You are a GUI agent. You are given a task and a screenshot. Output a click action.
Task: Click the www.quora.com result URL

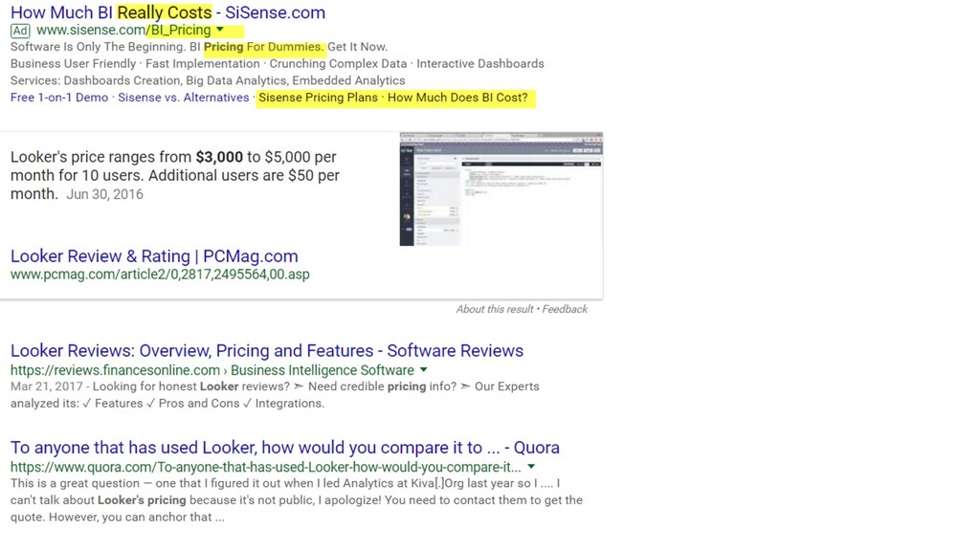pos(266,467)
